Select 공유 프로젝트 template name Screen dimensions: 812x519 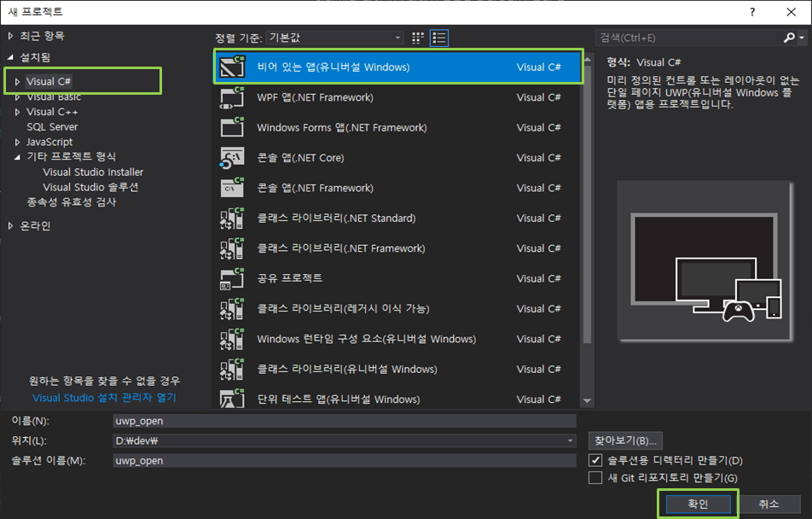pos(289,278)
